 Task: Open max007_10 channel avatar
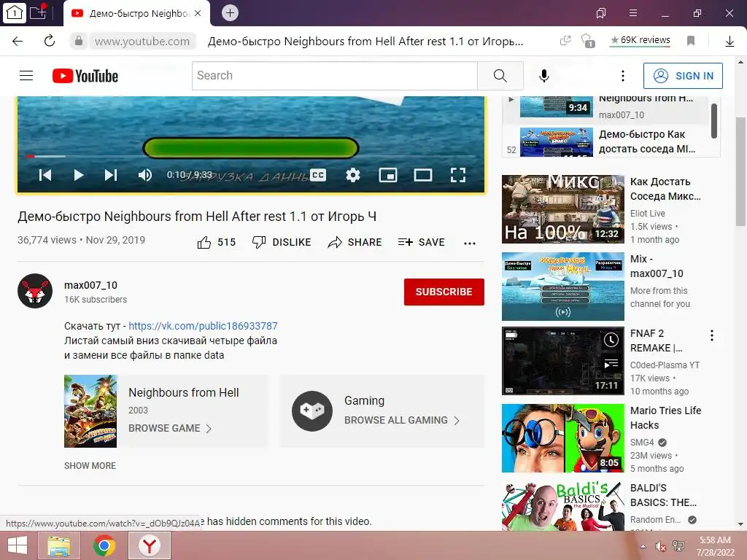coord(35,291)
